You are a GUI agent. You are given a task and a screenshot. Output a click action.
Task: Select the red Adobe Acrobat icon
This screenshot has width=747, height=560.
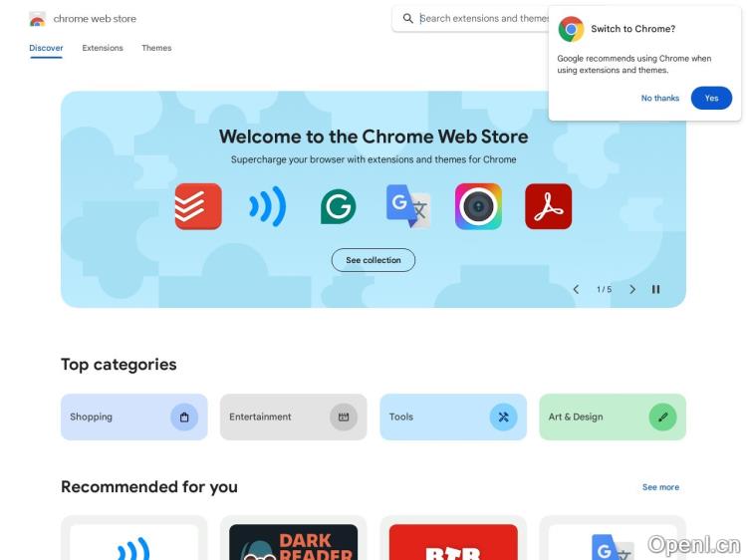coord(549,206)
